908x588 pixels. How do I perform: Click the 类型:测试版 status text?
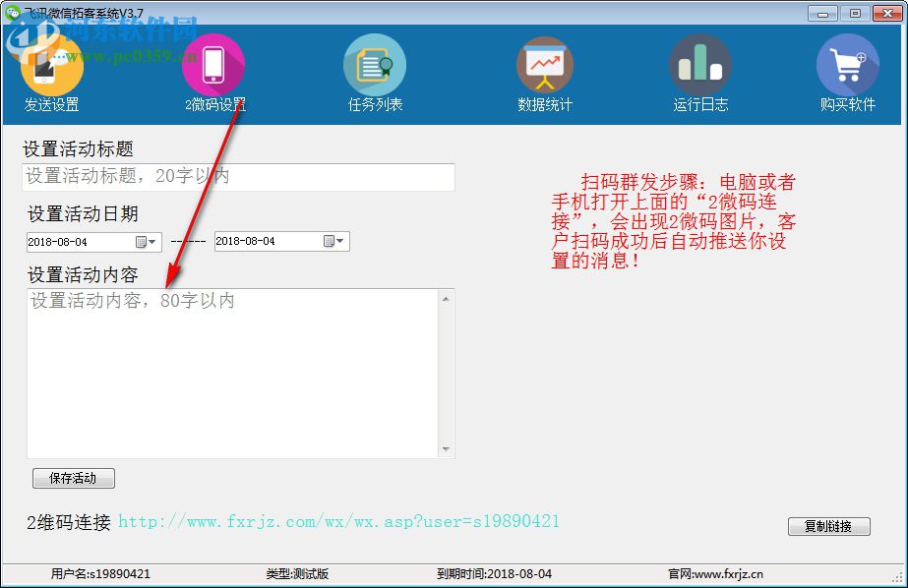pos(297,574)
